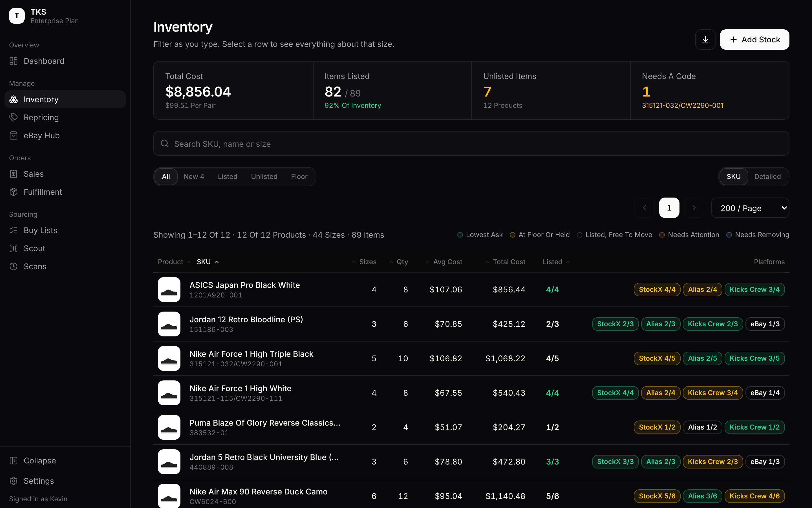This screenshot has height=508, width=812.
Task: Open Fulfillment box icon
Action: [14, 192]
